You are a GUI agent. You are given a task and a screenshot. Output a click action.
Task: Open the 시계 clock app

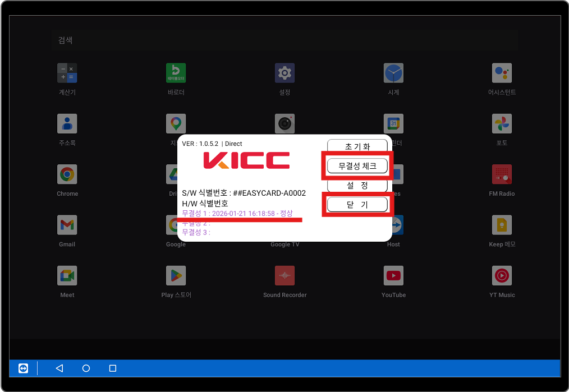(393, 73)
